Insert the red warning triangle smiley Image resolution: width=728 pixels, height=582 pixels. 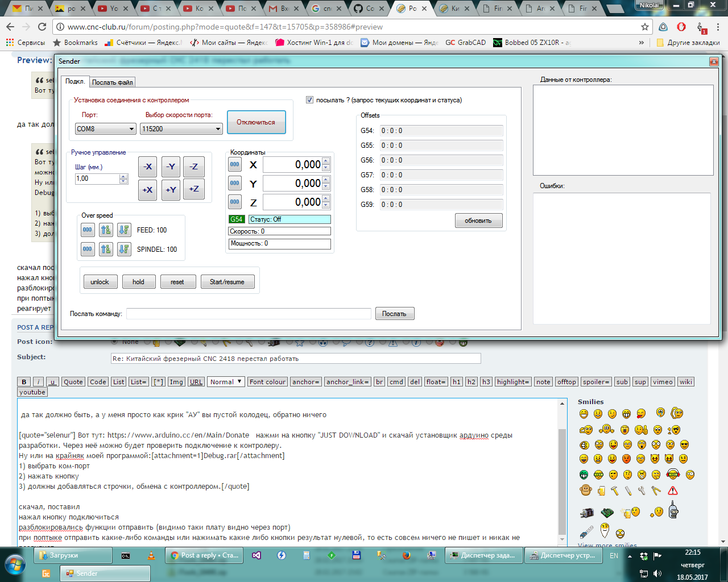[673, 490]
